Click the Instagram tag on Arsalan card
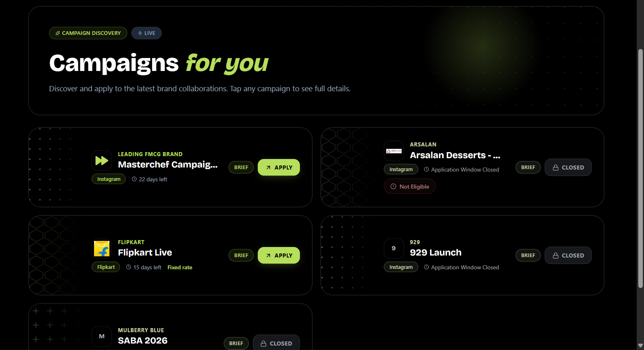The height and width of the screenshot is (350, 644). 401,169
